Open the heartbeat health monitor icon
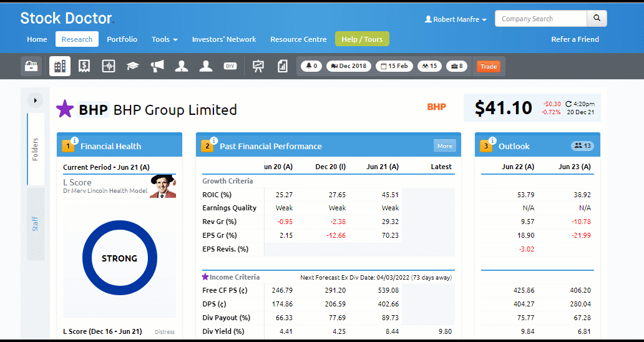644x342 pixels. tap(109, 66)
